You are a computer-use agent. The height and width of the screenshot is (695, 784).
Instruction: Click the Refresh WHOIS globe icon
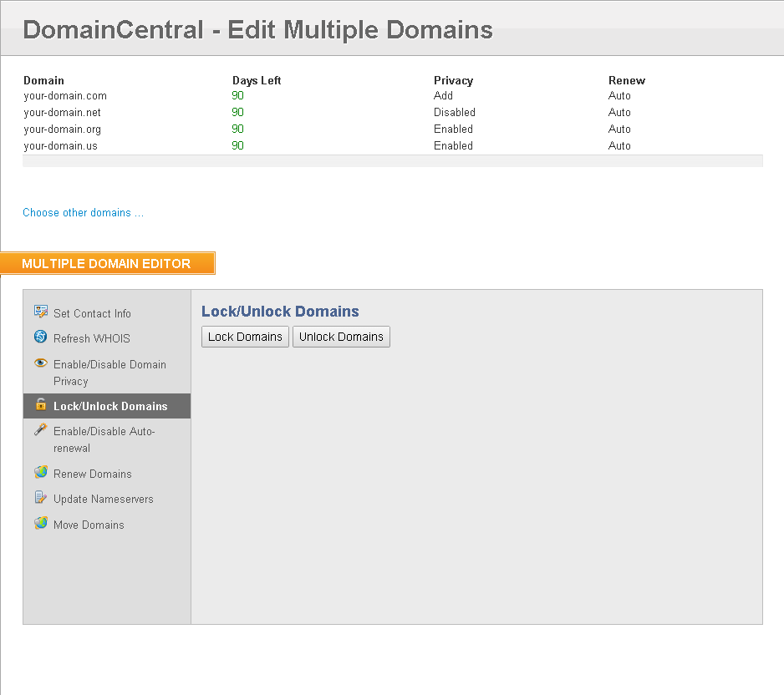[x=40, y=338]
